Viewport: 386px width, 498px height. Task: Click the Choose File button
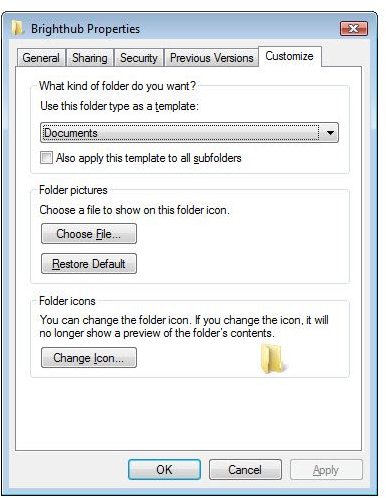[89, 234]
